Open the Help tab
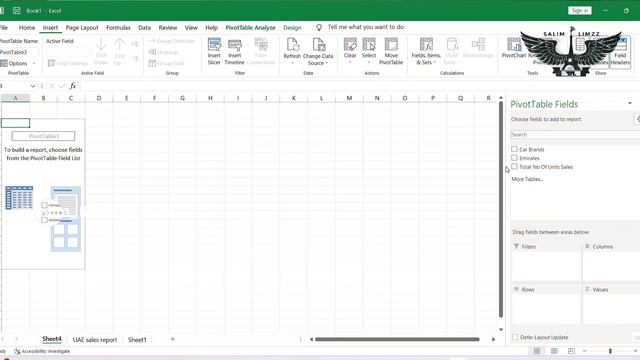 (x=211, y=28)
